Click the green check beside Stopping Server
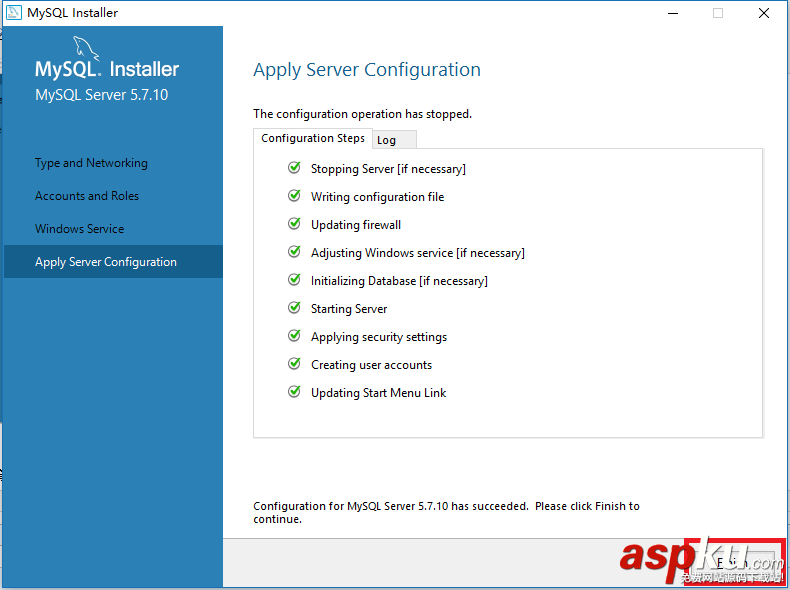This screenshot has width=790, height=590. click(x=294, y=168)
